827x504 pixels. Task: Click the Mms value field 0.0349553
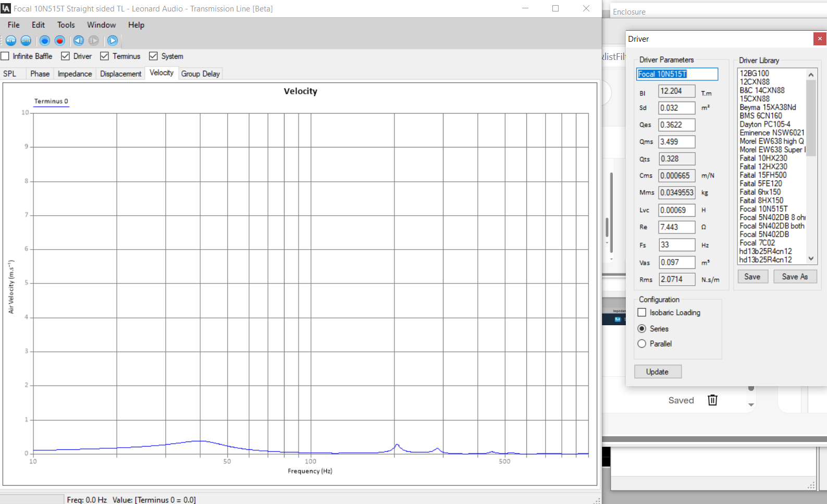676,193
